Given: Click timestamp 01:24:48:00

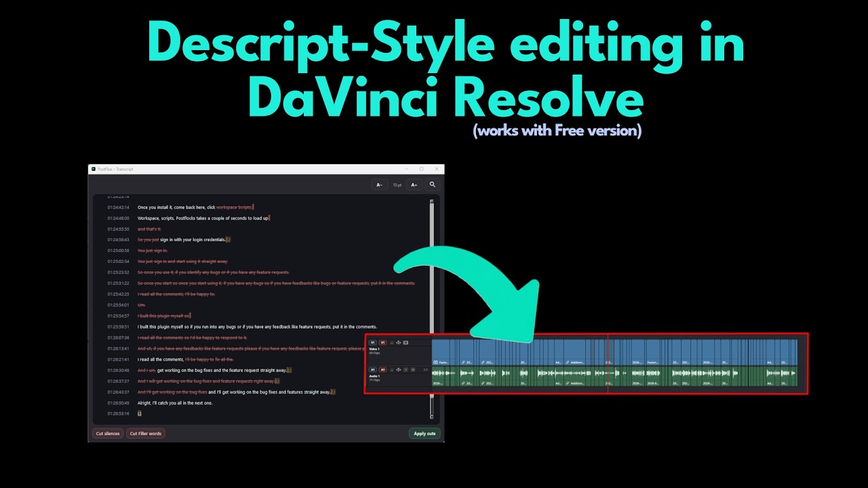Looking at the screenshot, I should [118, 218].
